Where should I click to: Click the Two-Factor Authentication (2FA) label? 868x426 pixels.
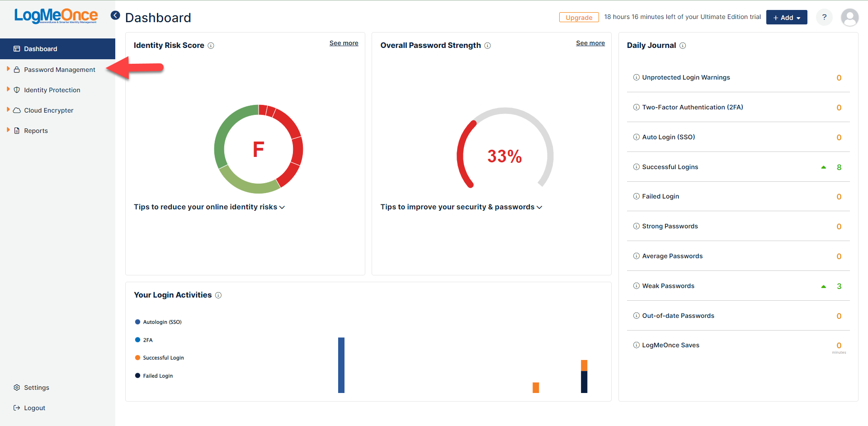tap(693, 107)
